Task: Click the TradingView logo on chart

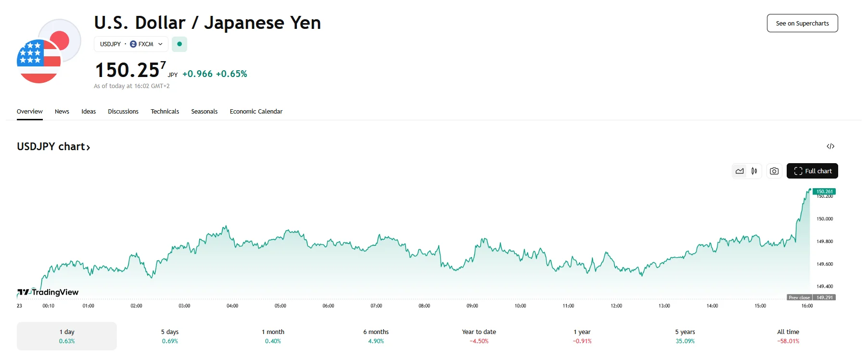Action: click(48, 292)
